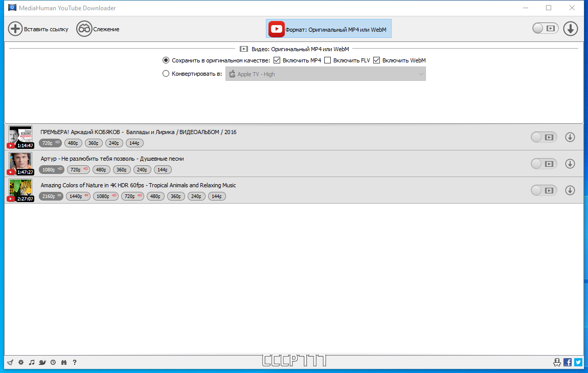The image size is (588, 373).
Task: Choose 360p for the Аркадий КОБЯКОВ video
Action: tap(94, 143)
